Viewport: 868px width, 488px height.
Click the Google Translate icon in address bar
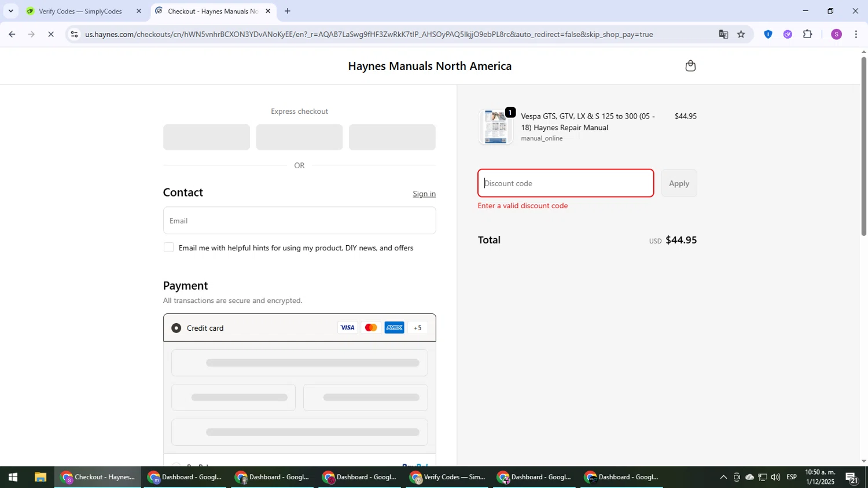point(723,35)
